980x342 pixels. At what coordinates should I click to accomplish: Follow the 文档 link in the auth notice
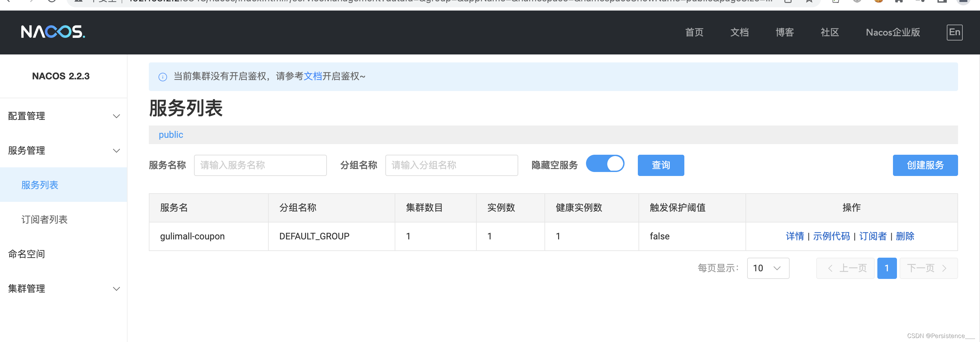[313, 76]
